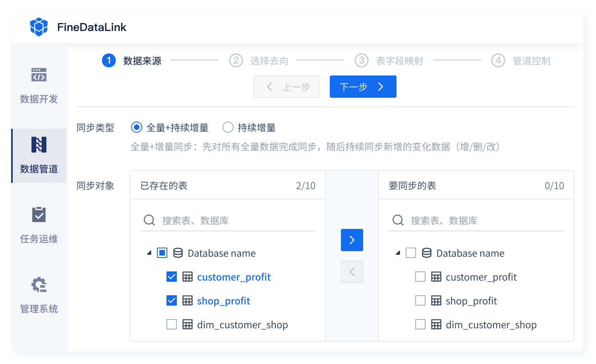The width and height of the screenshot is (596, 364).
Task: Click database icon in 已存在的表 tree
Action: click(178, 253)
